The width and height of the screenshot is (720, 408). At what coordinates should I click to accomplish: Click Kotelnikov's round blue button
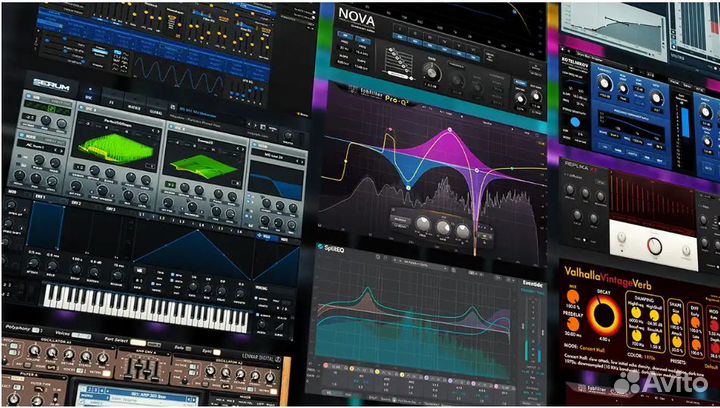576,122
